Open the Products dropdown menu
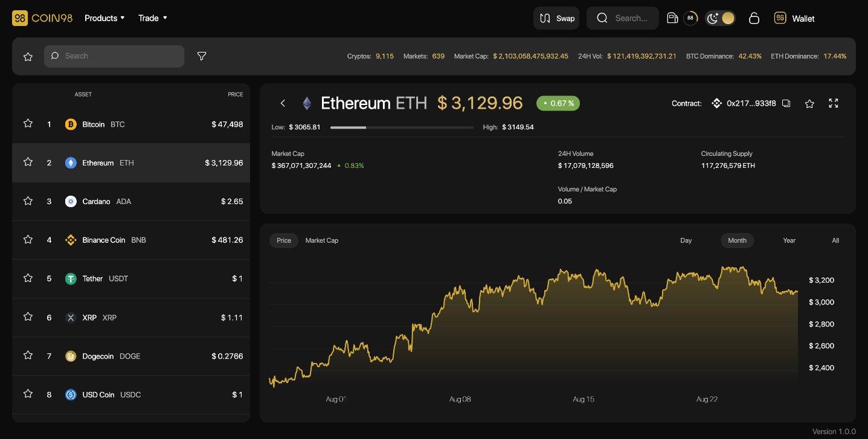The width and height of the screenshot is (868, 439). 104,18
